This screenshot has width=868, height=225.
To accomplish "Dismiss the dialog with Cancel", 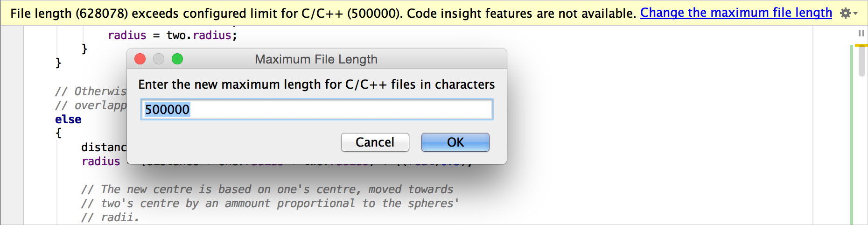I will click(375, 142).
